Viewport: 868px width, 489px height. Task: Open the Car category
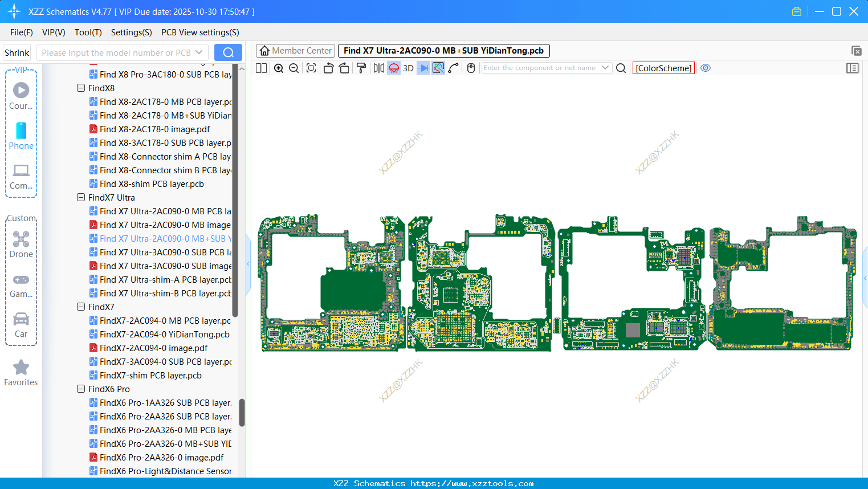tap(21, 325)
